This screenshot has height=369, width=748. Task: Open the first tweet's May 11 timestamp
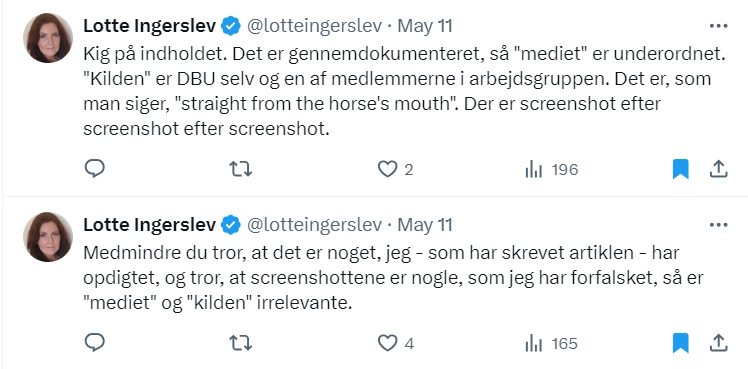(425, 26)
